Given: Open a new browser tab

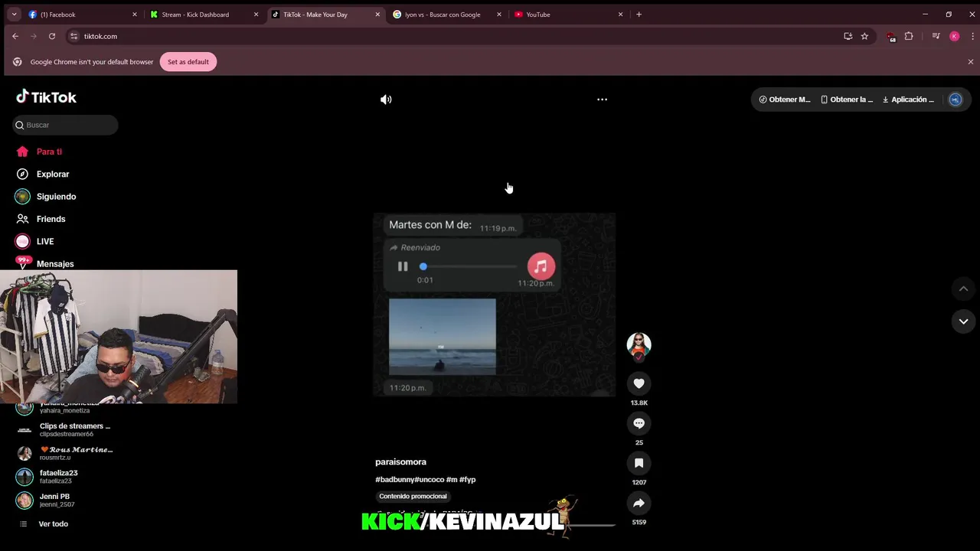Looking at the screenshot, I should [x=639, y=15].
